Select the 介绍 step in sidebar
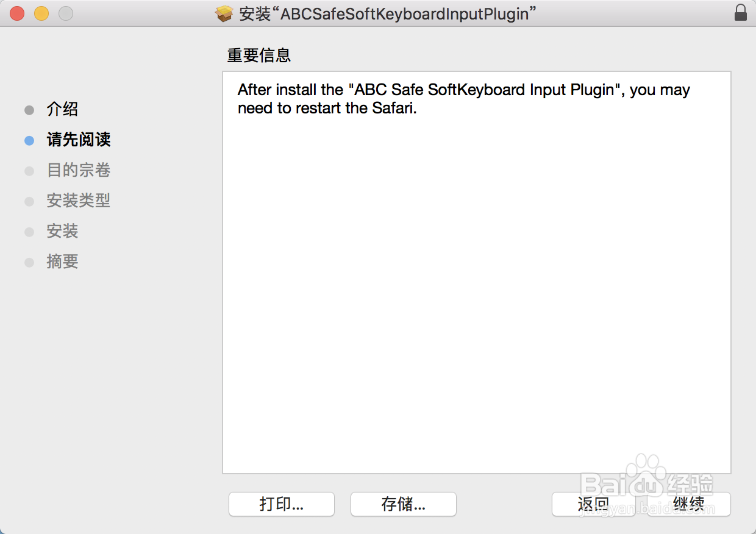 (62, 110)
